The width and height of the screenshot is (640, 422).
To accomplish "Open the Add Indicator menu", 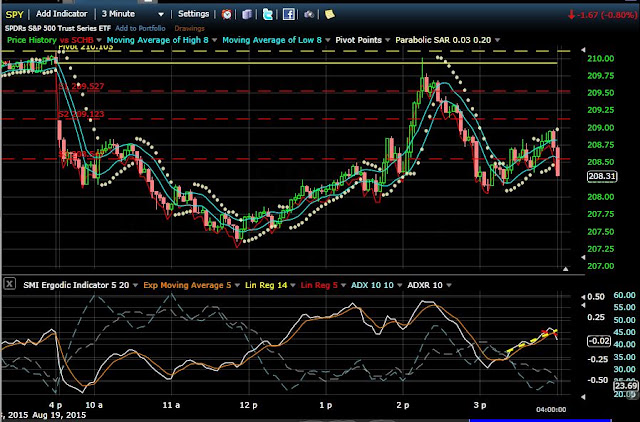I will coord(62,14).
